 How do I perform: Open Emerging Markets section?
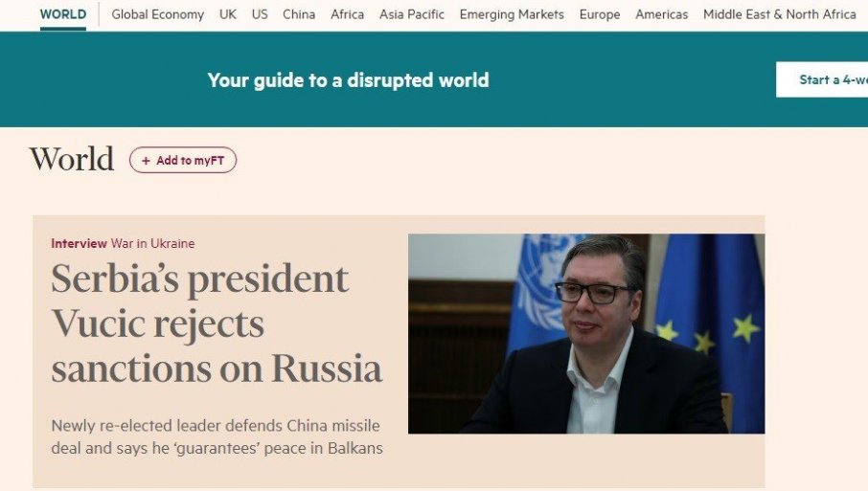click(512, 14)
